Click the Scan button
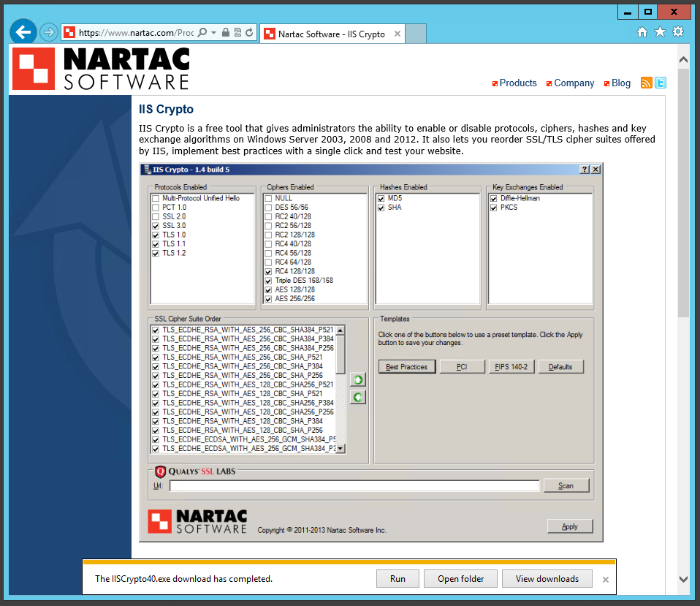The image size is (700, 606). coord(566,485)
